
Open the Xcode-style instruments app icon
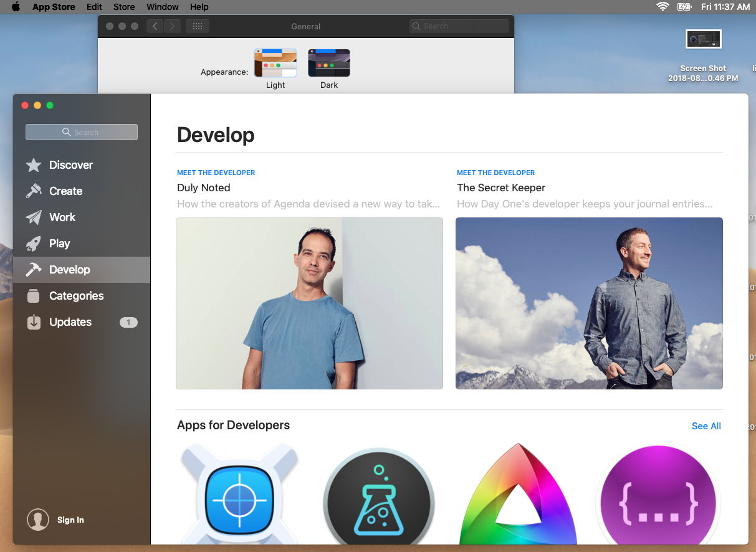point(240,494)
